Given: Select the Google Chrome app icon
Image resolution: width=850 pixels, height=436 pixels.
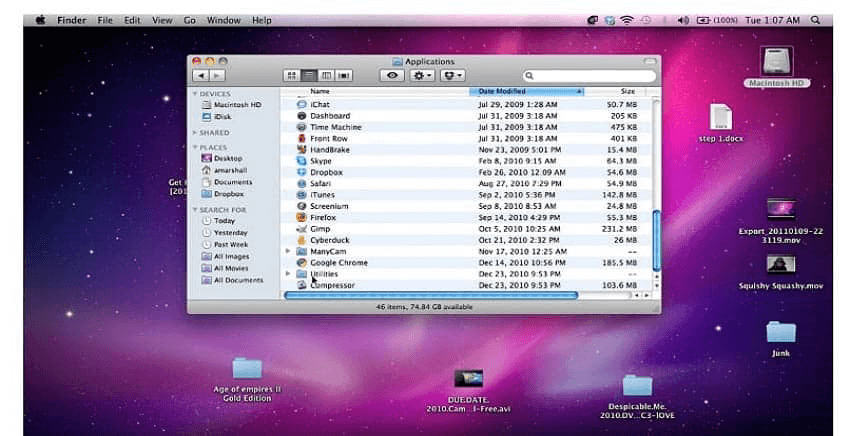Looking at the screenshot, I should [302, 262].
